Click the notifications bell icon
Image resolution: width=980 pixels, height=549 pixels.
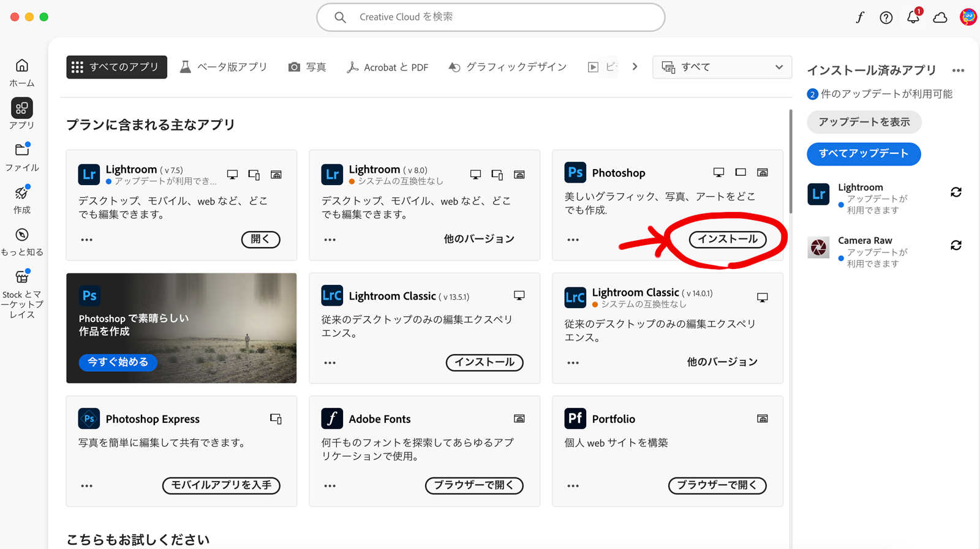coord(913,17)
